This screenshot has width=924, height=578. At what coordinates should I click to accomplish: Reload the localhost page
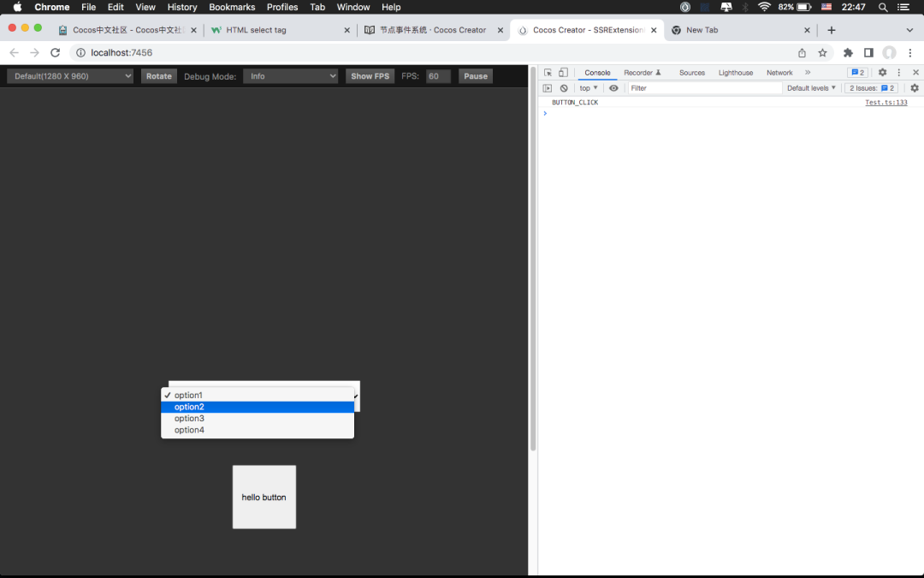tap(56, 52)
